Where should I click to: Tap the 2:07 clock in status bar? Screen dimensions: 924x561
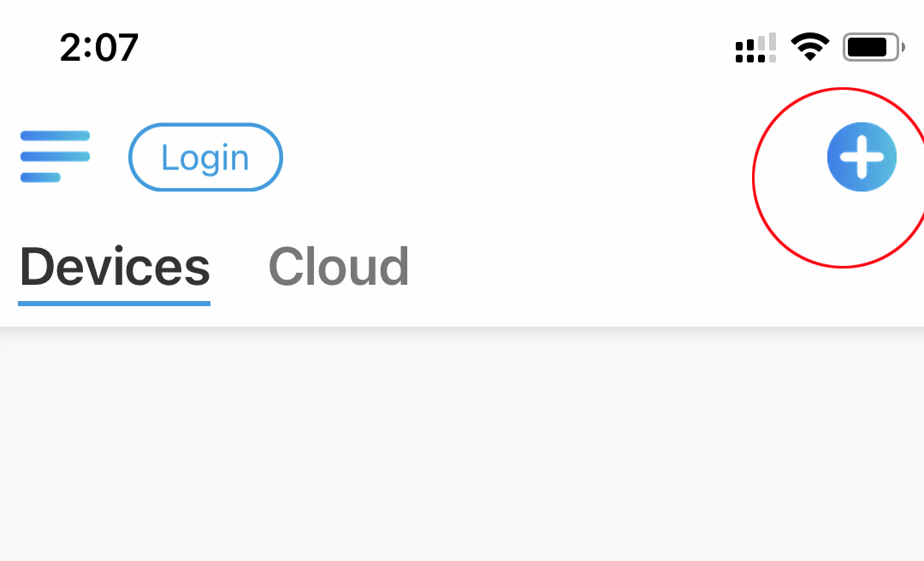99,47
